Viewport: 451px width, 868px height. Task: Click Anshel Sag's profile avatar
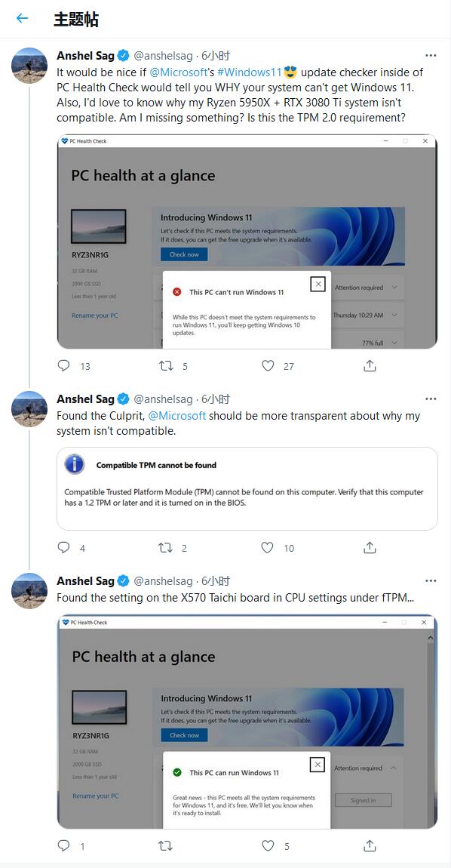pyautogui.click(x=29, y=65)
